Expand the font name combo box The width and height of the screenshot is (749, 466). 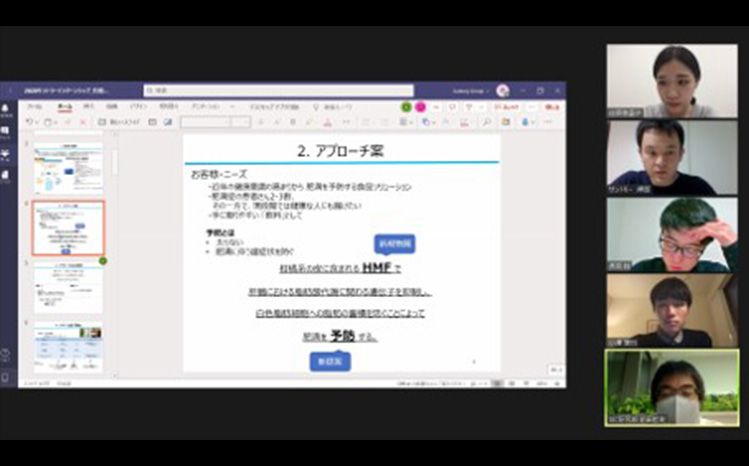(x=205, y=122)
